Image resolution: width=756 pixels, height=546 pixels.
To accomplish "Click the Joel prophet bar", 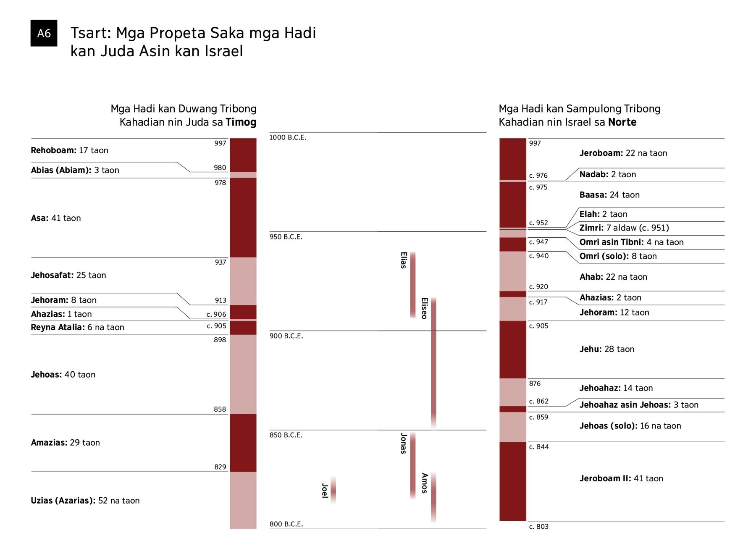I will point(333,490).
